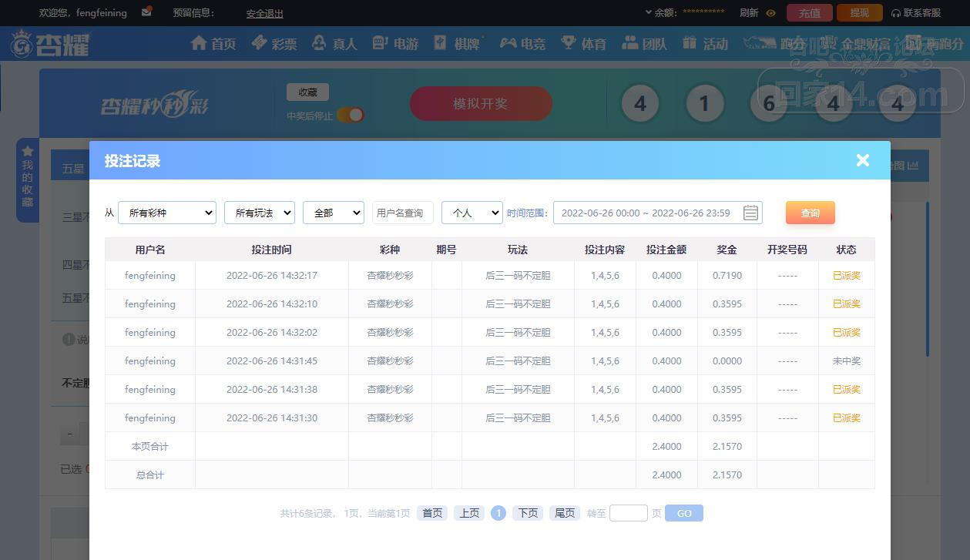Image resolution: width=970 pixels, height=560 pixels.
Task: Expand the 所有彩种 dropdown
Action: 167,213
